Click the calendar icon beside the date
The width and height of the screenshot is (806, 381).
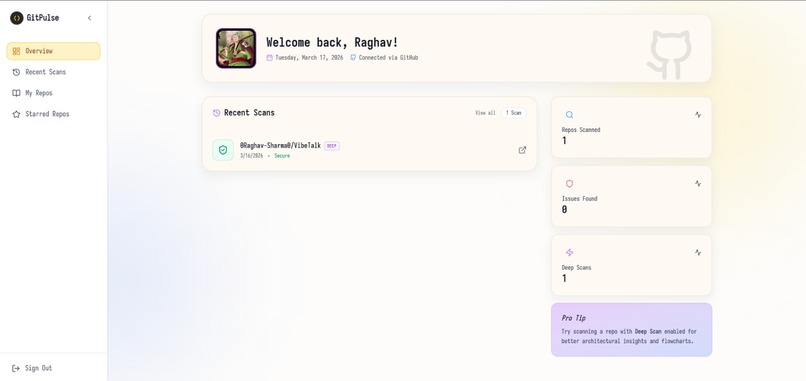269,58
